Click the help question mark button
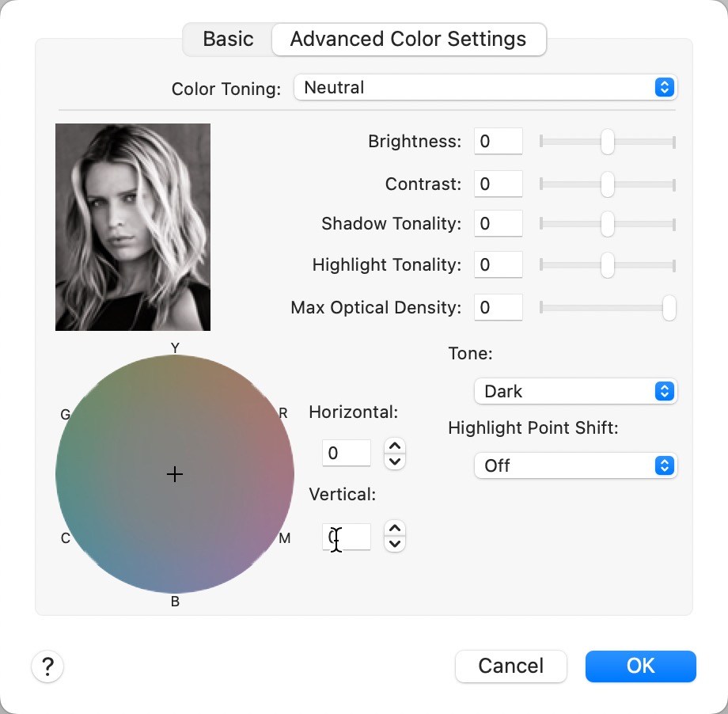Screen dimensions: 728x714 pyautogui.click(x=47, y=667)
